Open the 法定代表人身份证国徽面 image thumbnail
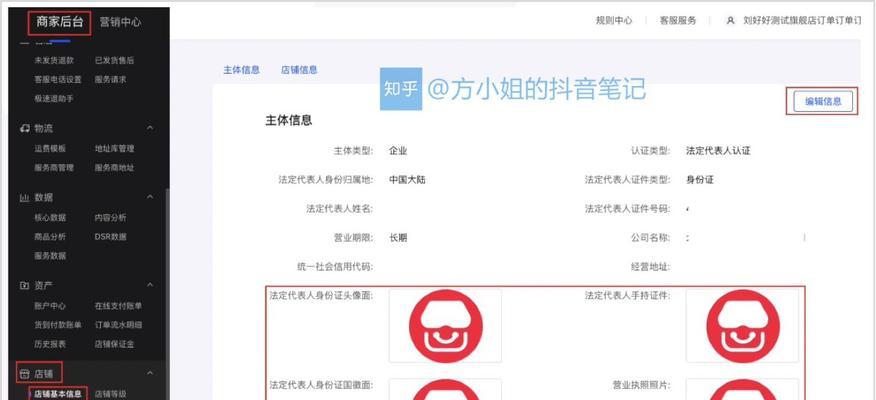This screenshot has width=876, height=400. (445, 389)
